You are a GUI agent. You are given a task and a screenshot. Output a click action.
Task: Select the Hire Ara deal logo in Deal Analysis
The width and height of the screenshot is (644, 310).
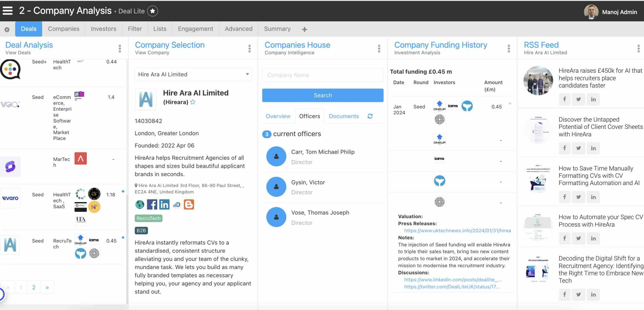pos(10,245)
